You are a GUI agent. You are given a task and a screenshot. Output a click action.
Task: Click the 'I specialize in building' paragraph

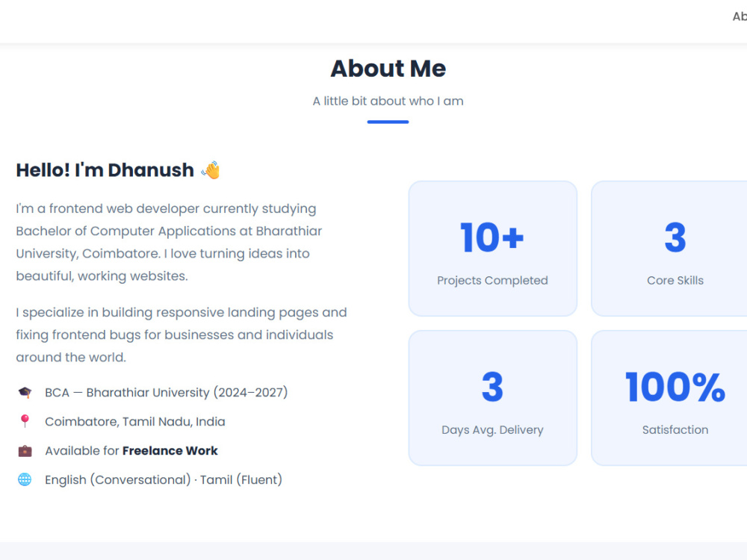pyautogui.click(x=182, y=335)
